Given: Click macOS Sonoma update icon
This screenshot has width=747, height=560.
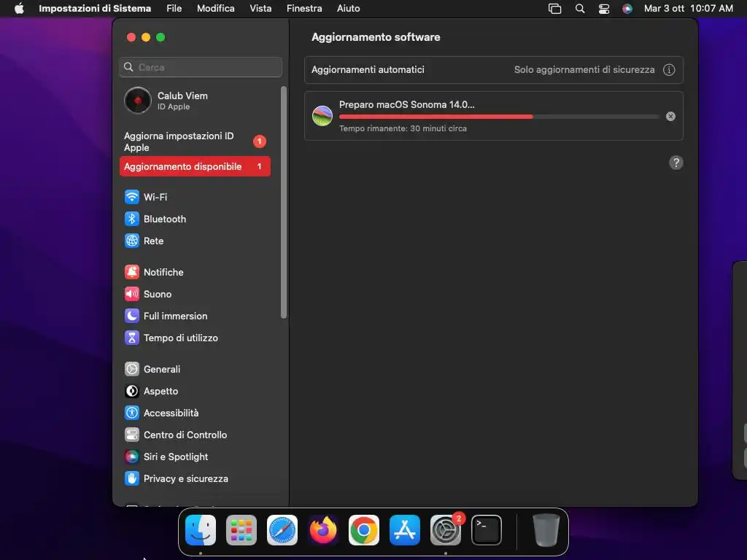Looking at the screenshot, I should point(322,116).
